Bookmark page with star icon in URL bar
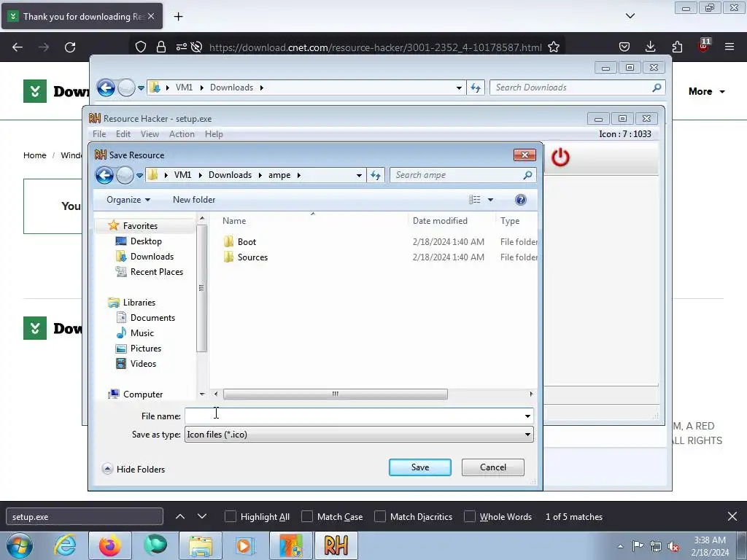This screenshot has height=560, width=747. pos(553,47)
